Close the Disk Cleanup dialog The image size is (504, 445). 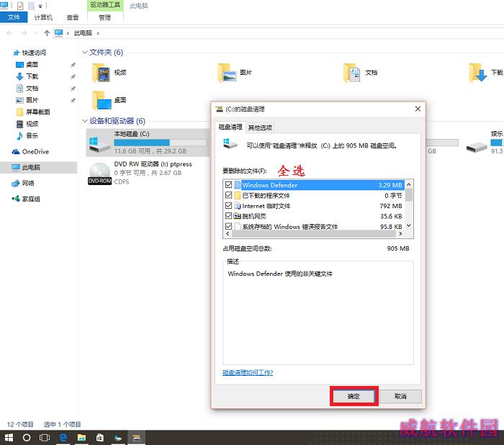[x=418, y=109]
